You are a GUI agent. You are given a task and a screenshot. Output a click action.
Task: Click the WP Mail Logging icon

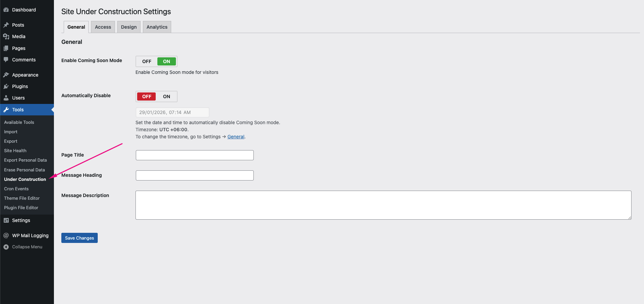click(x=6, y=235)
